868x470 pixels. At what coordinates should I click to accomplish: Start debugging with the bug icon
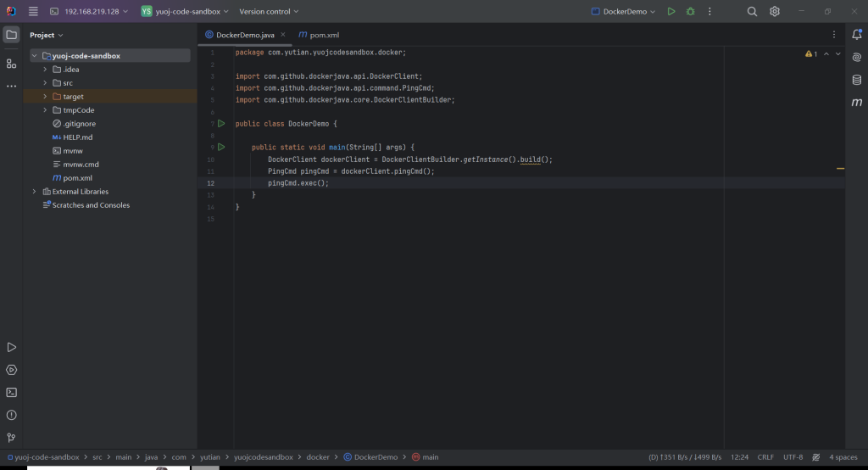click(x=690, y=12)
